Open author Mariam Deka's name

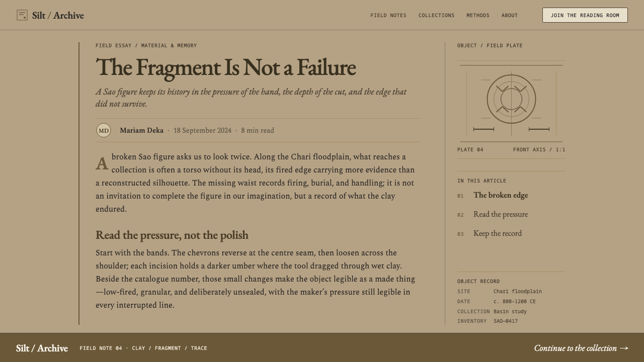click(141, 130)
